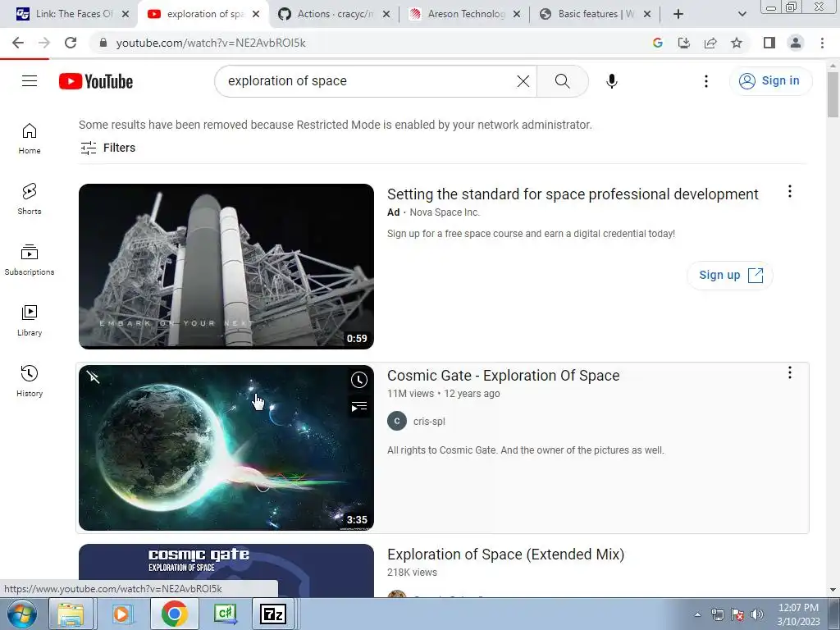The image size is (840, 630).
Task: Open Chrome's three-dot menu
Action: pos(822,43)
